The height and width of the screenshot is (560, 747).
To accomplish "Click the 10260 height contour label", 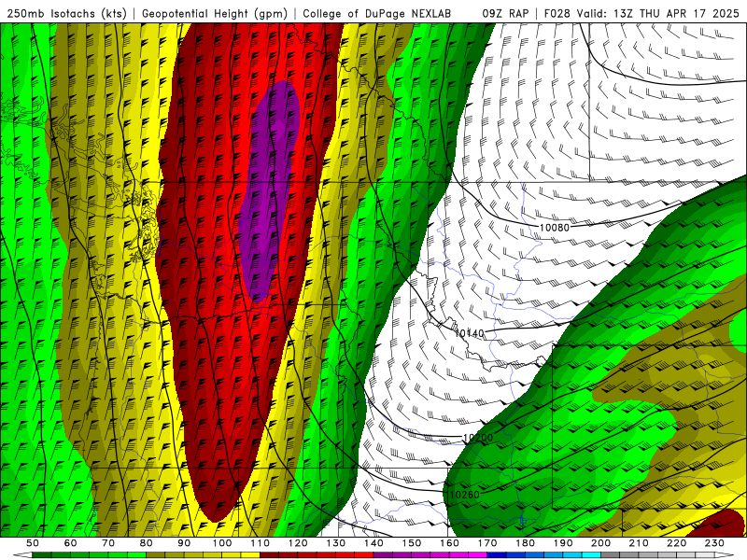I will tap(464, 495).
